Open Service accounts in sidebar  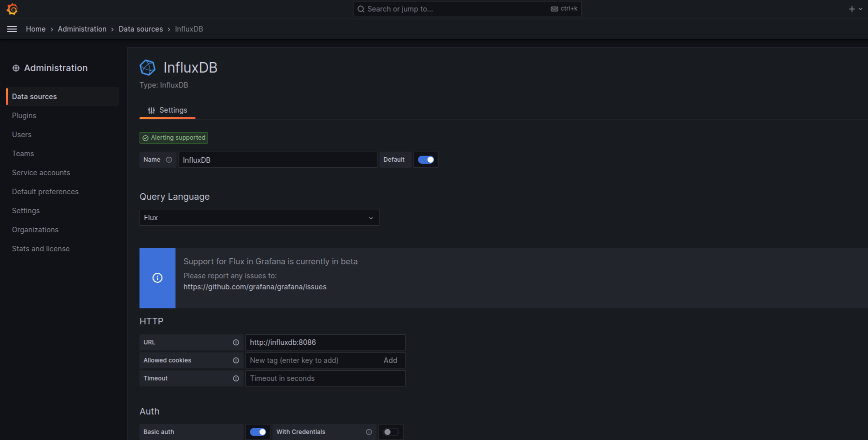(x=41, y=173)
